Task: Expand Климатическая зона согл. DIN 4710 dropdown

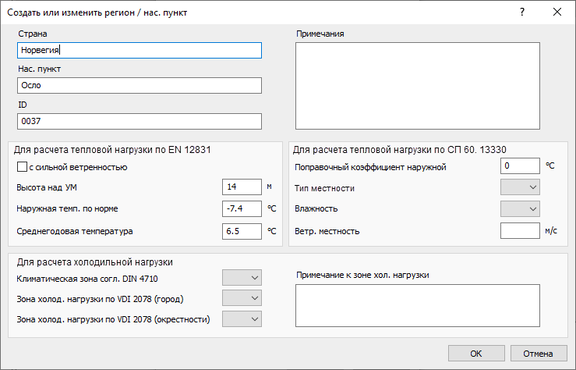Action: point(242,278)
